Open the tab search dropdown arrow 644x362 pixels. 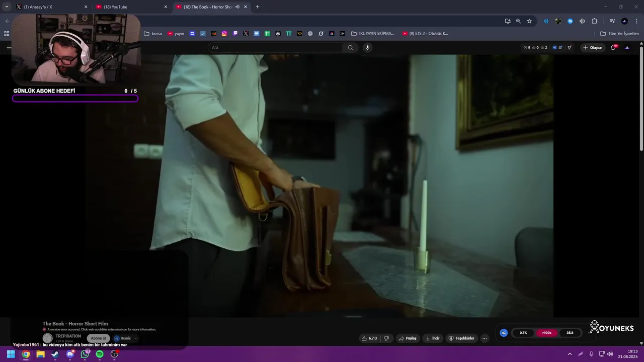7,7
